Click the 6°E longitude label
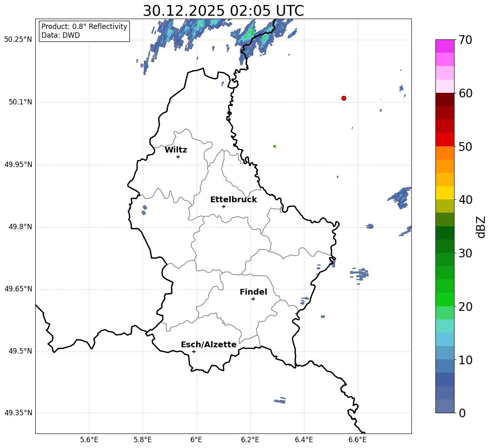The width and height of the screenshot is (491, 448). tap(196, 440)
